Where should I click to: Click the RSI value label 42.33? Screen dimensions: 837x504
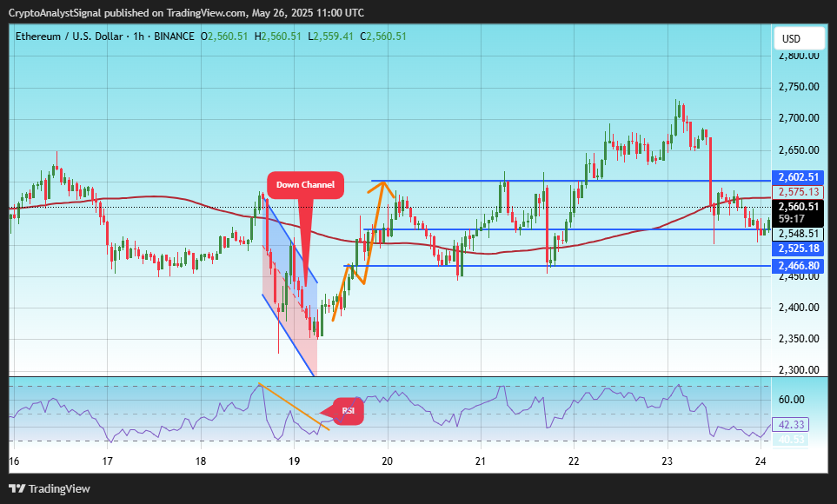tap(791, 425)
